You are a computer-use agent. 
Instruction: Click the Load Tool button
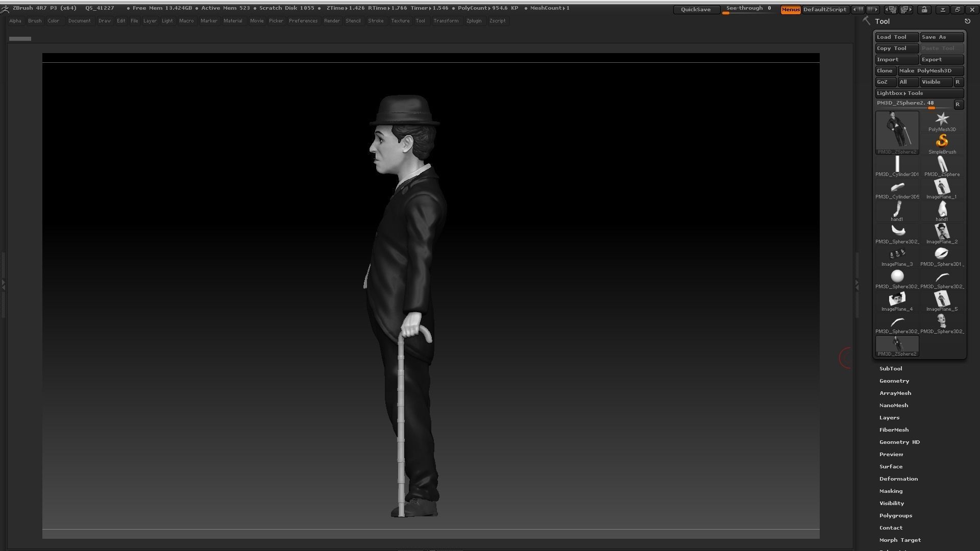click(897, 37)
